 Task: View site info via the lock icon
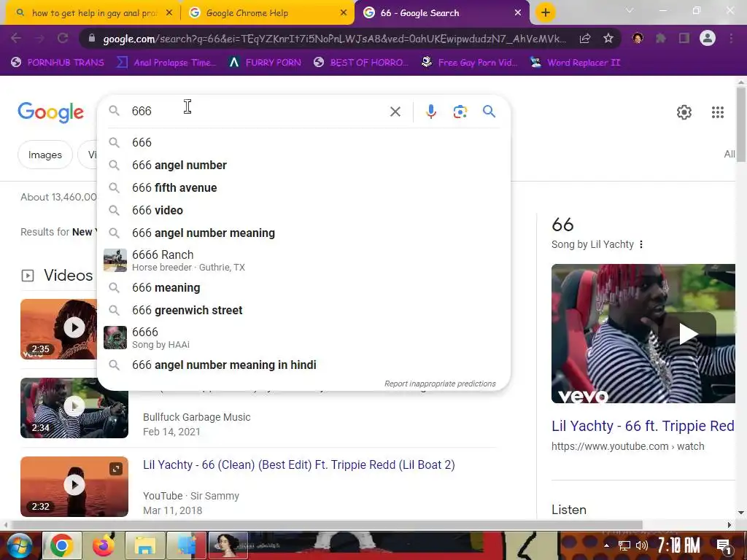point(91,38)
